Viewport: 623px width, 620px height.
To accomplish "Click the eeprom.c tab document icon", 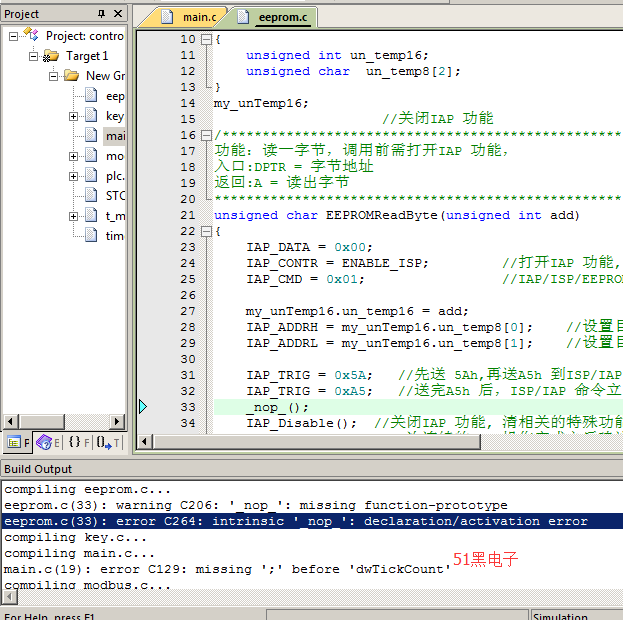I will point(243,17).
